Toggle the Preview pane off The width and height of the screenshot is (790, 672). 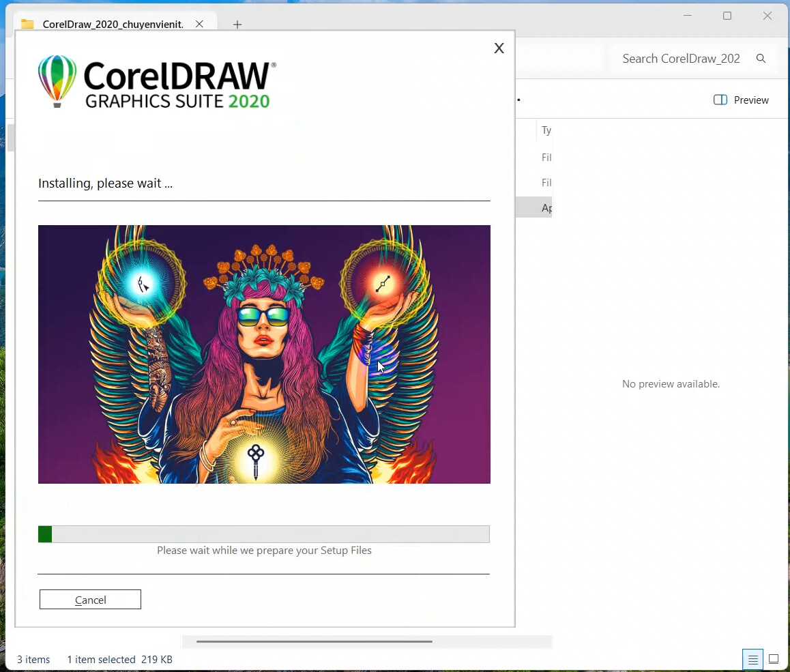741,100
